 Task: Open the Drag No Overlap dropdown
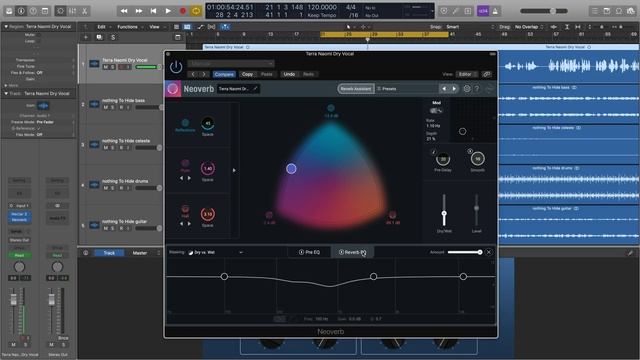coord(529,27)
